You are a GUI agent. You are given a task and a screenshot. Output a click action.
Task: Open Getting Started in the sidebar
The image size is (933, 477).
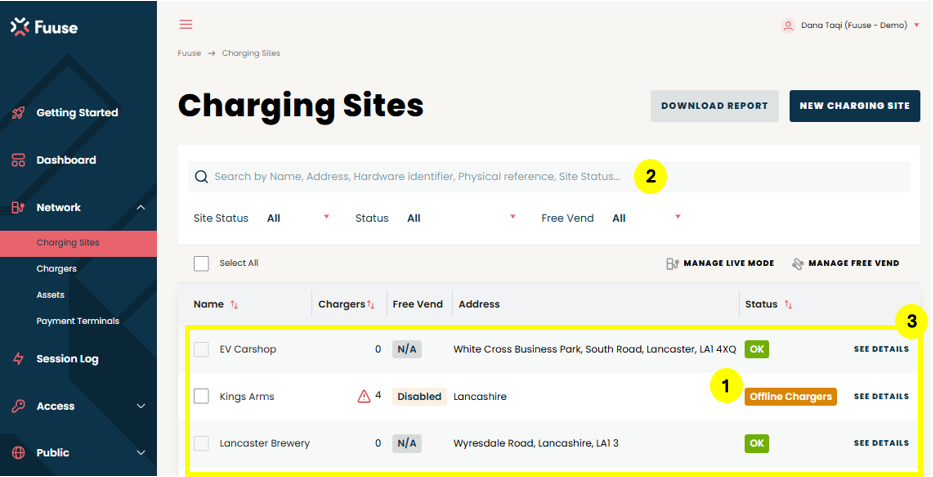pos(77,112)
